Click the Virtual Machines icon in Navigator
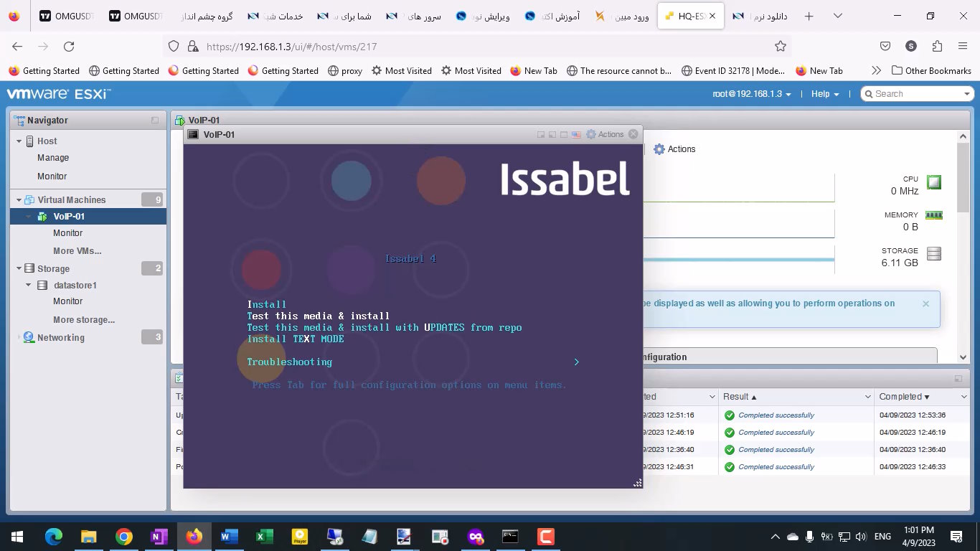The height and width of the screenshot is (551, 980). (29, 199)
